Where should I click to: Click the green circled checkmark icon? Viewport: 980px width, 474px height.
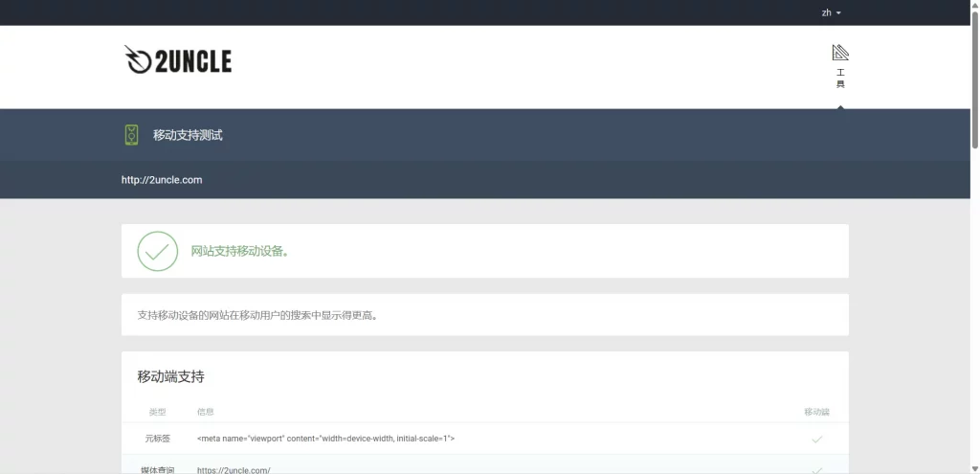click(157, 251)
